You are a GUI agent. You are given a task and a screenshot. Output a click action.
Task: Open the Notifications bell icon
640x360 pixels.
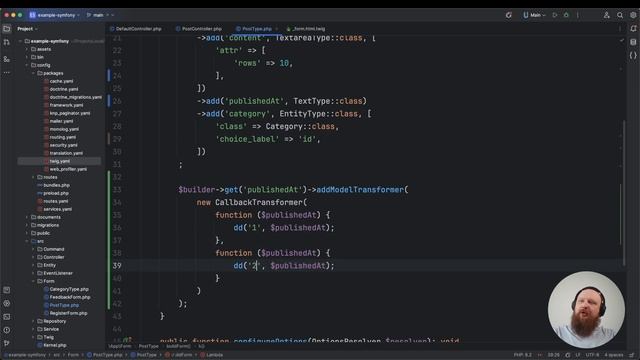tap(633, 29)
